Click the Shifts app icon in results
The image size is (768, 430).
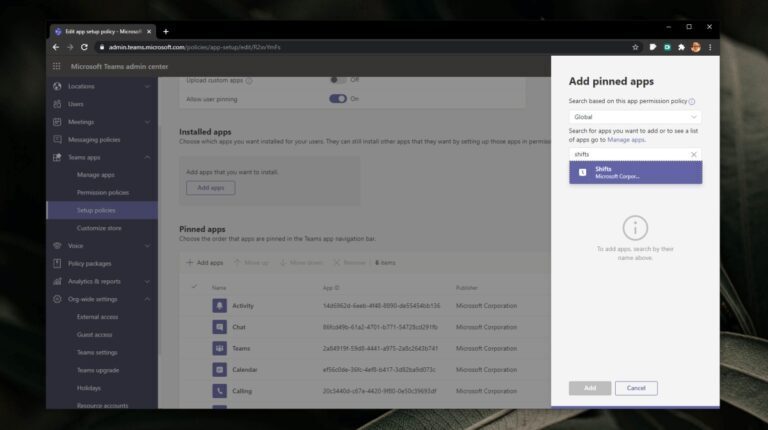582,172
